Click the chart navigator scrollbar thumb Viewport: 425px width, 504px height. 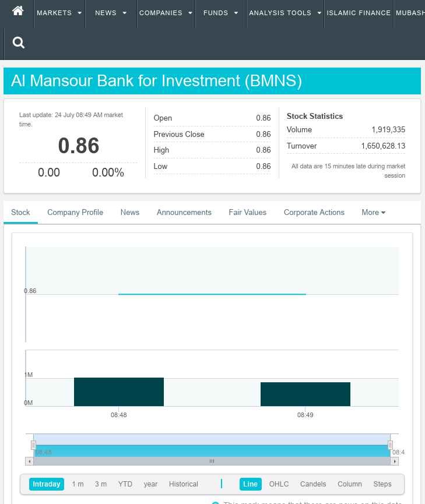(212, 461)
